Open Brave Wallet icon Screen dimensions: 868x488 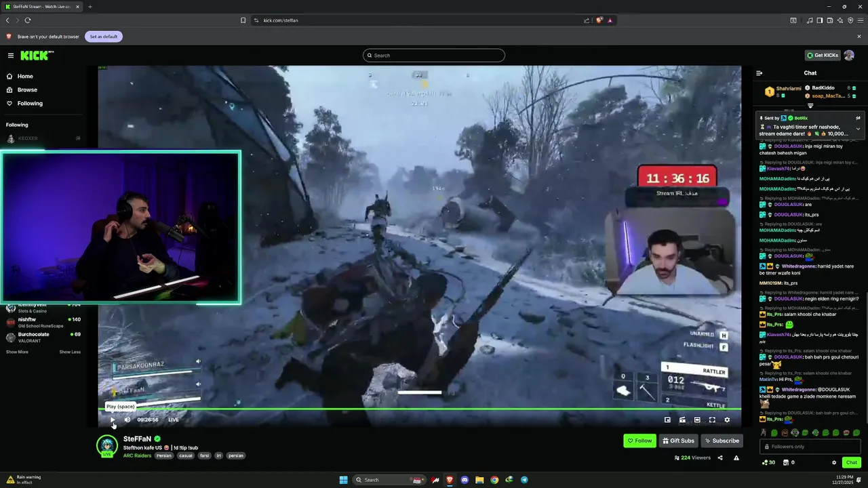coord(830,20)
